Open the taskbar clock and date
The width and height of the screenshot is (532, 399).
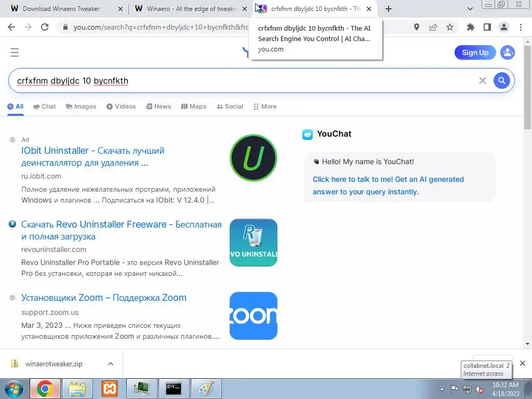(506, 389)
